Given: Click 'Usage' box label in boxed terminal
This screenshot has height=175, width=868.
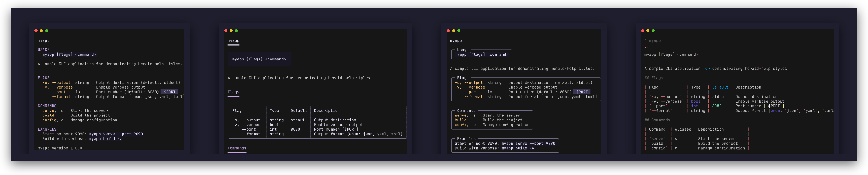Looking at the screenshot, I should [x=463, y=50].
